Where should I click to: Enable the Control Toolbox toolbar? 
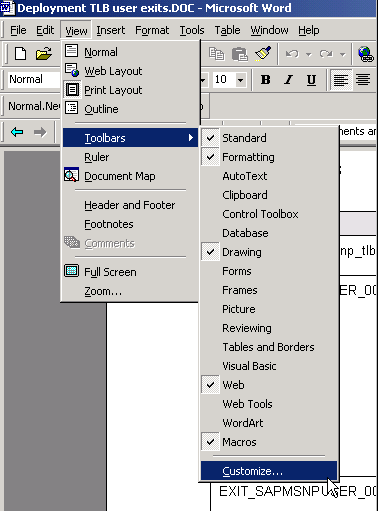pyautogui.click(x=269, y=214)
